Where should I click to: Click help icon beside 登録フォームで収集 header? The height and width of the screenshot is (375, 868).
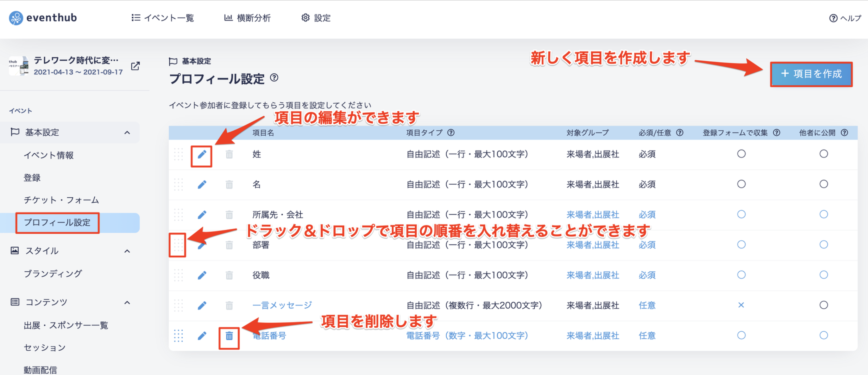[776, 132]
